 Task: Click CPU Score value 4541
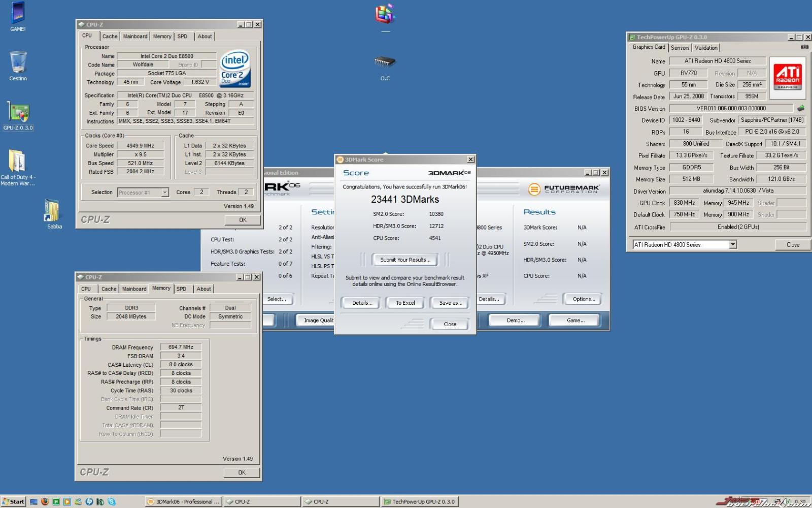point(435,238)
